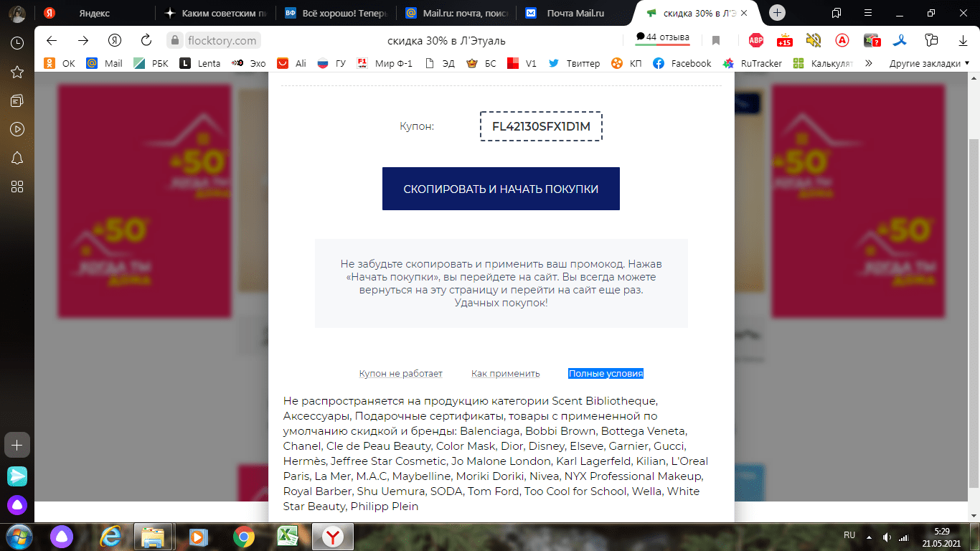This screenshot has height=551, width=980.
Task: Open the Yandex home page button
Action: (x=115, y=40)
